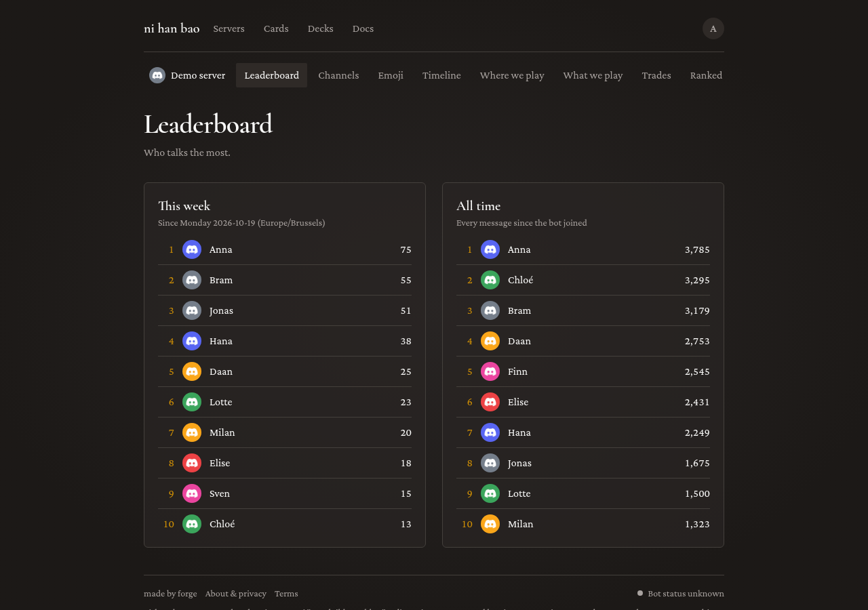This screenshot has height=610, width=868.
Task: Click the made by forge footer link
Action: click(170, 594)
